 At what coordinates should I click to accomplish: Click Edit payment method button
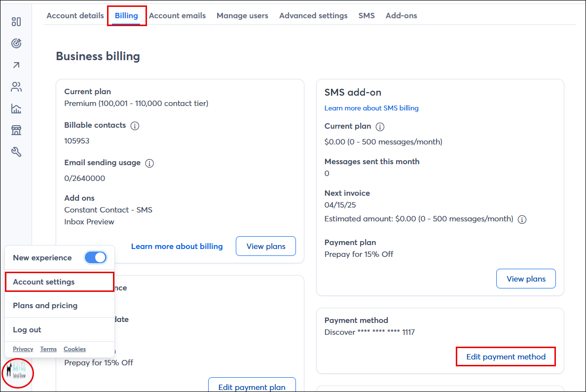point(506,356)
